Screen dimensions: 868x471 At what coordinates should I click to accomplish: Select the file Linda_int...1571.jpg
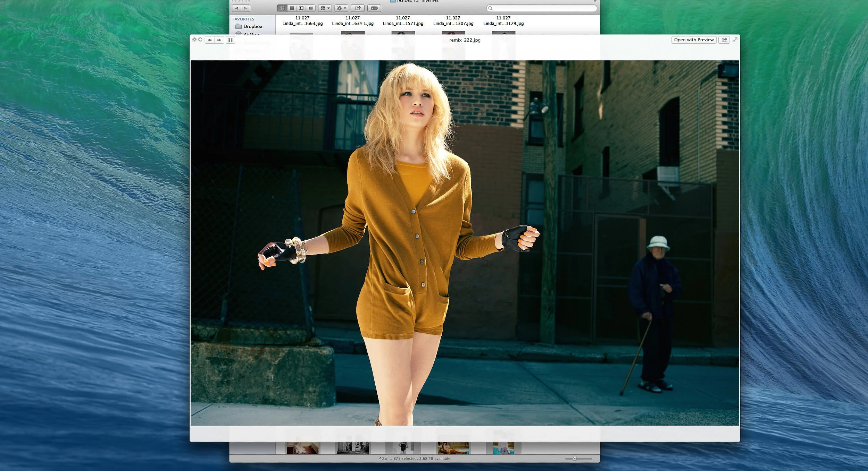click(x=403, y=23)
